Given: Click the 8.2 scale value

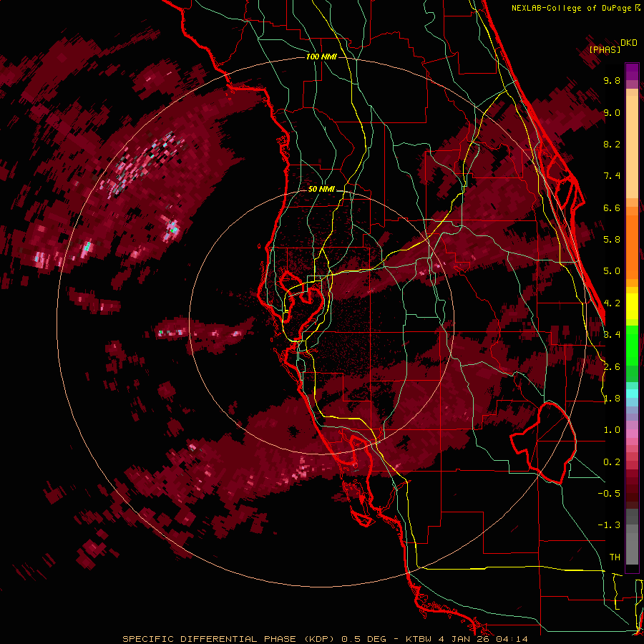Looking at the screenshot, I should (612, 144).
